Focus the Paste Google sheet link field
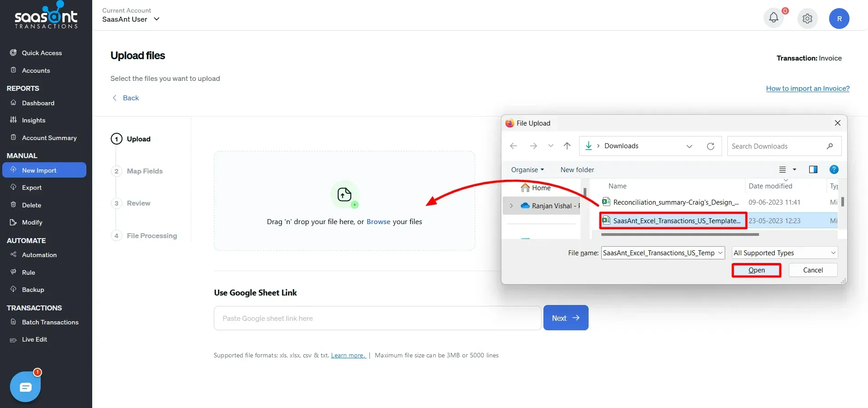868x408 pixels. pos(377,319)
